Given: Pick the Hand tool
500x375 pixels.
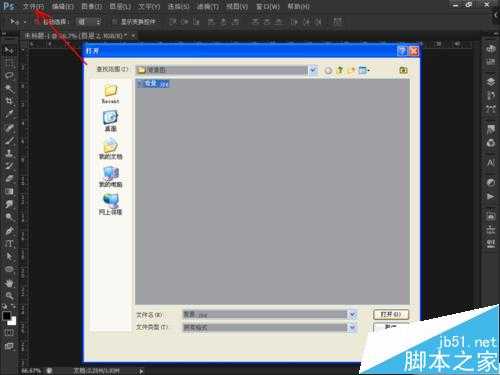Looking at the screenshot, I should [9, 283].
